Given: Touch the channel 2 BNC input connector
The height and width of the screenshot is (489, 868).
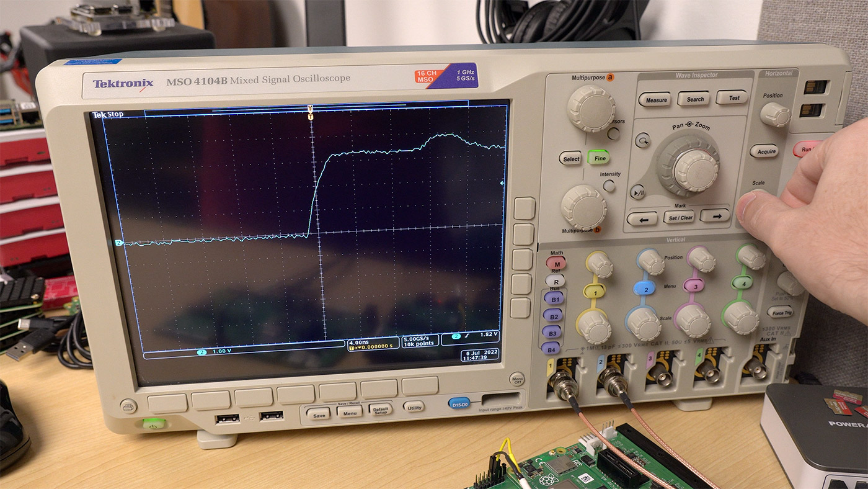Looking at the screenshot, I should pyautogui.click(x=613, y=380).
